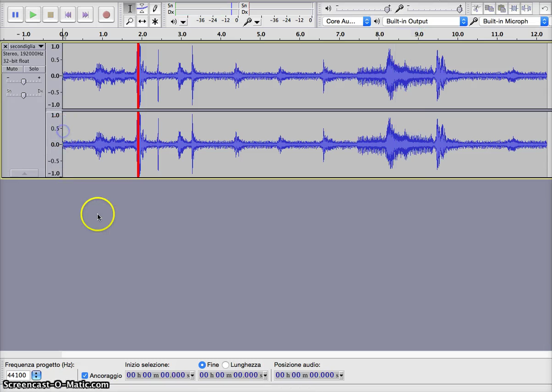Image resolution: width=552 pixels, height=392 pixels.
Task: Click the Posizione audio time field
Action: click(307, 375)
